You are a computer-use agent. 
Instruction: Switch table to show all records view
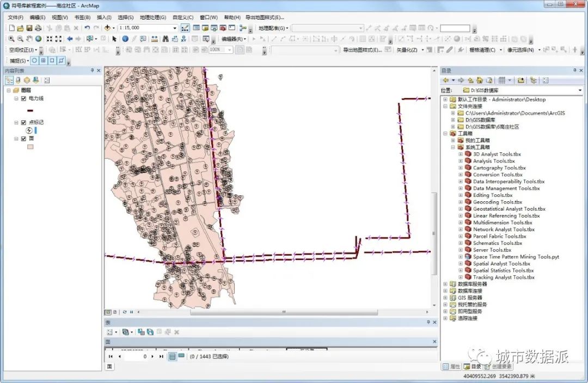172,356
